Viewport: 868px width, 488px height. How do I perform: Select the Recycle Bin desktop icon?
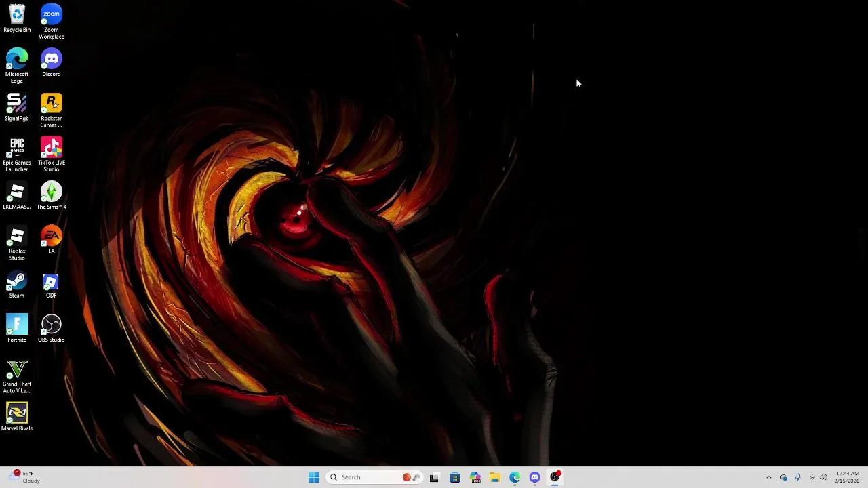pyautogui.click(x=17, y=19)
